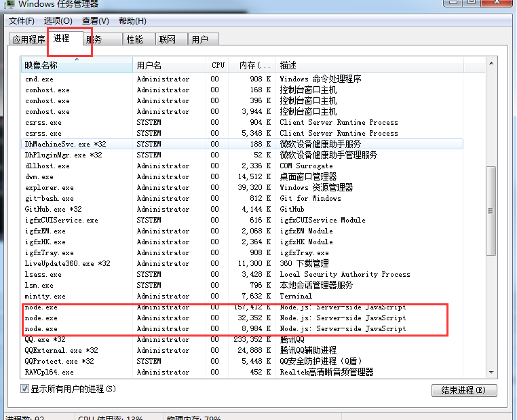Open the 选项(O) menu

58,21
